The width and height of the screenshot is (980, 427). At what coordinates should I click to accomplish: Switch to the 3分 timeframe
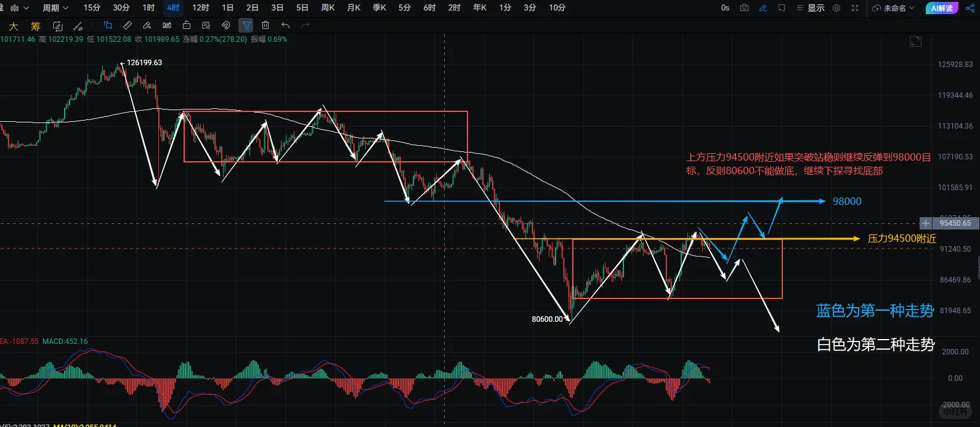click(x=530, y=8)
